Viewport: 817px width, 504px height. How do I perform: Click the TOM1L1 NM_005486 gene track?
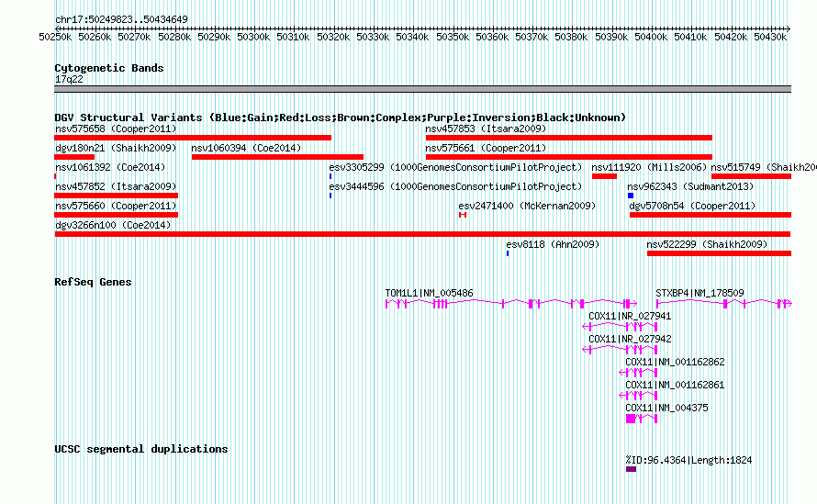(x=510, y=303)
